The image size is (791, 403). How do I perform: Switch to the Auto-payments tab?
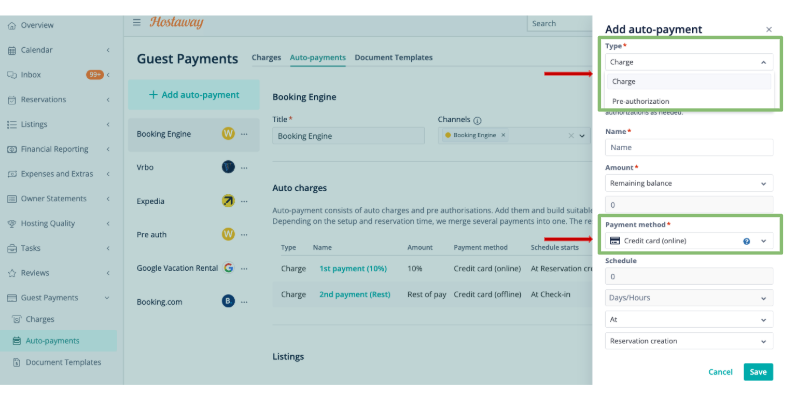point(318,57)
